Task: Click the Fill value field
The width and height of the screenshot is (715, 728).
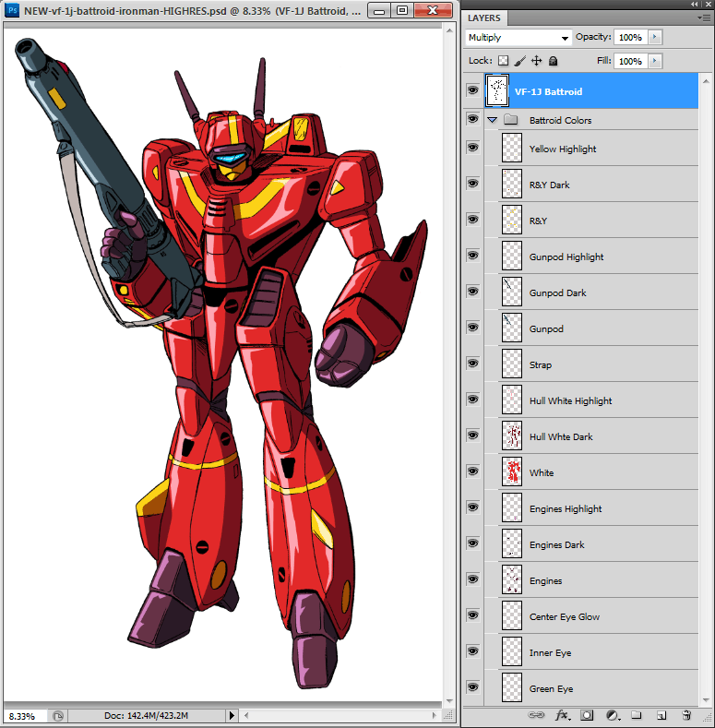Action: coord(630,61)
